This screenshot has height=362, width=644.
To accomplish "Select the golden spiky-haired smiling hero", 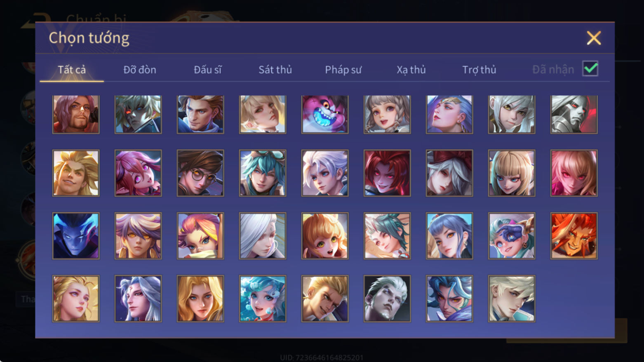I will (x=76, y=173).
